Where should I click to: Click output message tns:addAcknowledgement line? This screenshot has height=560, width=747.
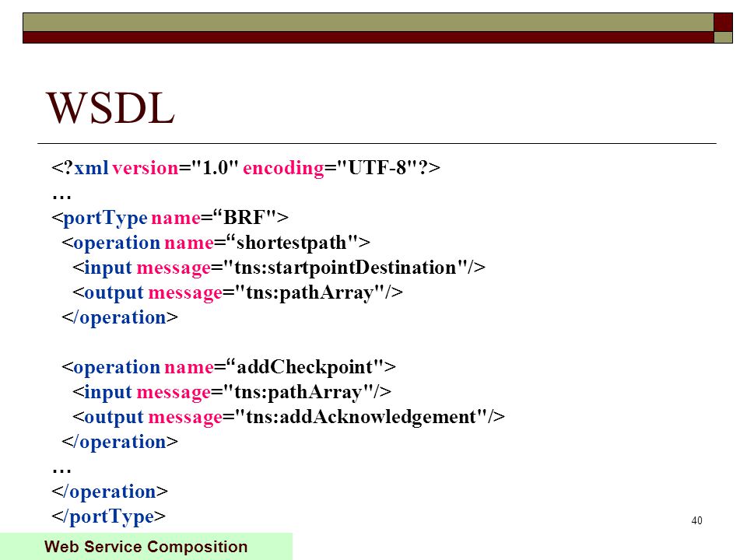coord(289,417)
